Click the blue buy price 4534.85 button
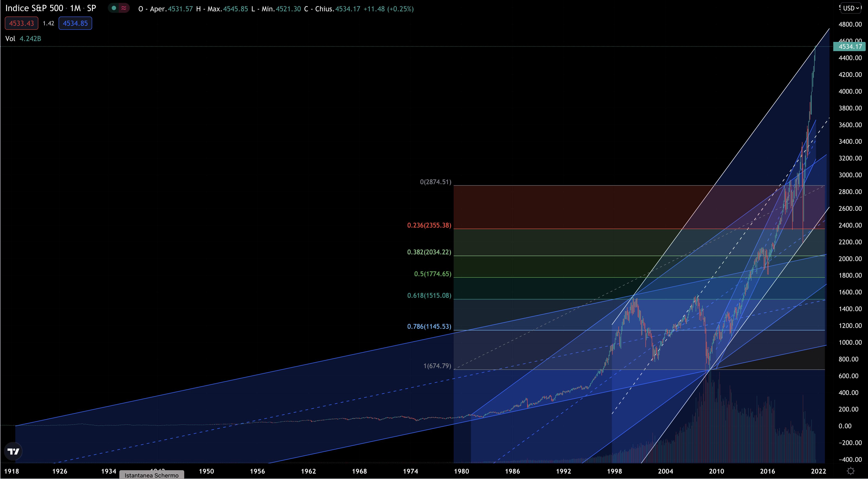The height and width of the screenshot is (479, 868). pos(75,23)
